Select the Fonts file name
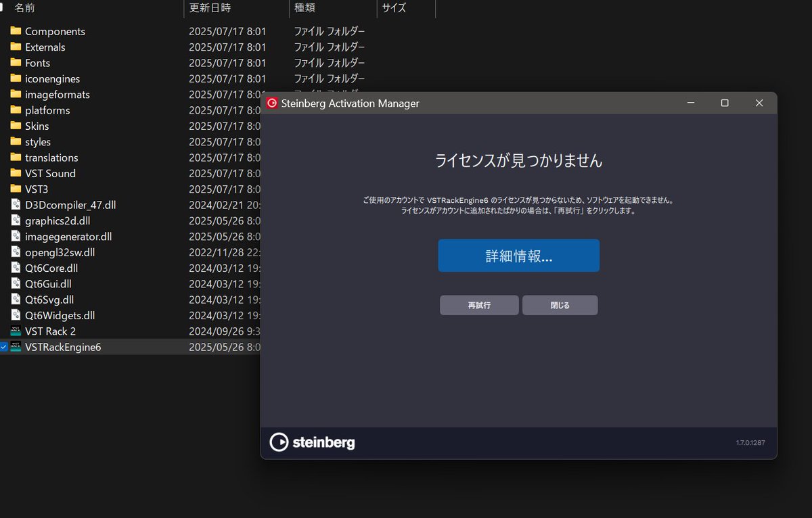The image size is (812, 518). 37,63
